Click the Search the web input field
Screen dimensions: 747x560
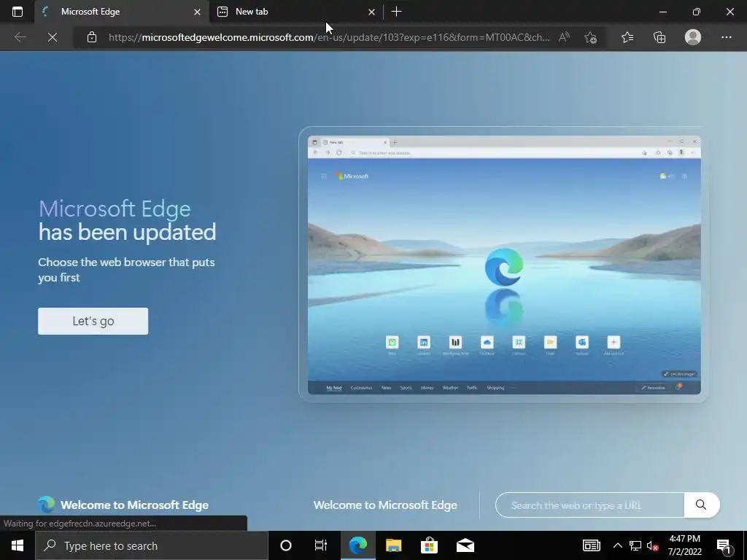coord(589,505)
